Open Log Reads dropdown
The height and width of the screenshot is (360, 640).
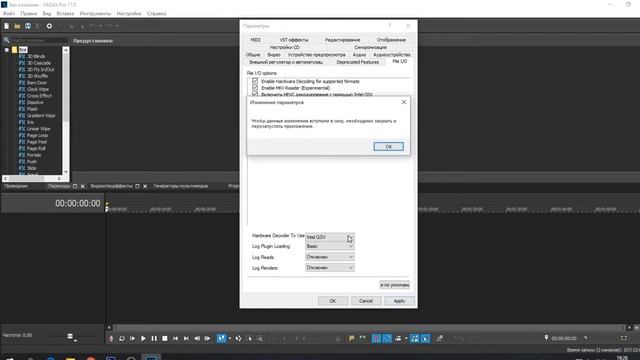point(330,257)
